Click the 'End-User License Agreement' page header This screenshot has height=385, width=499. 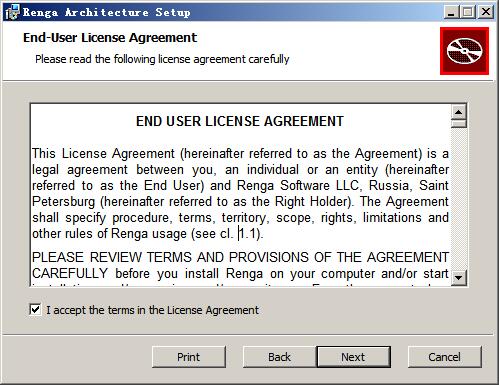[x=110, y=38]
